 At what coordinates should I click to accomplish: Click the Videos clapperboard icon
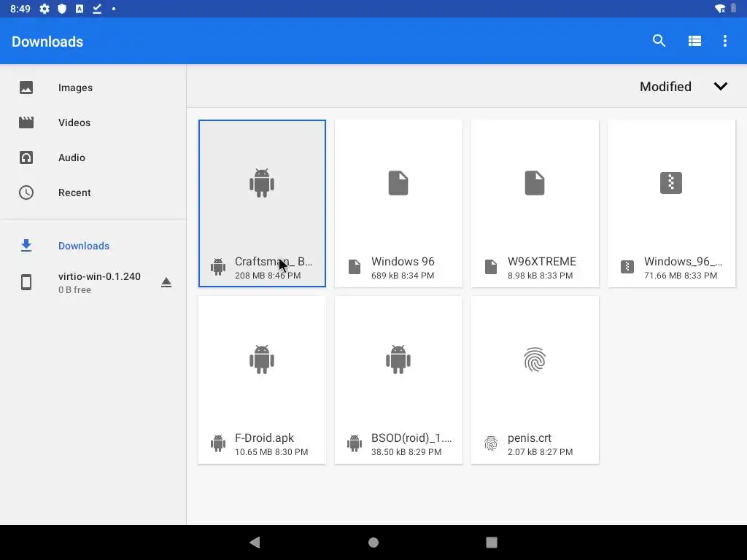[x=26, y=122]
